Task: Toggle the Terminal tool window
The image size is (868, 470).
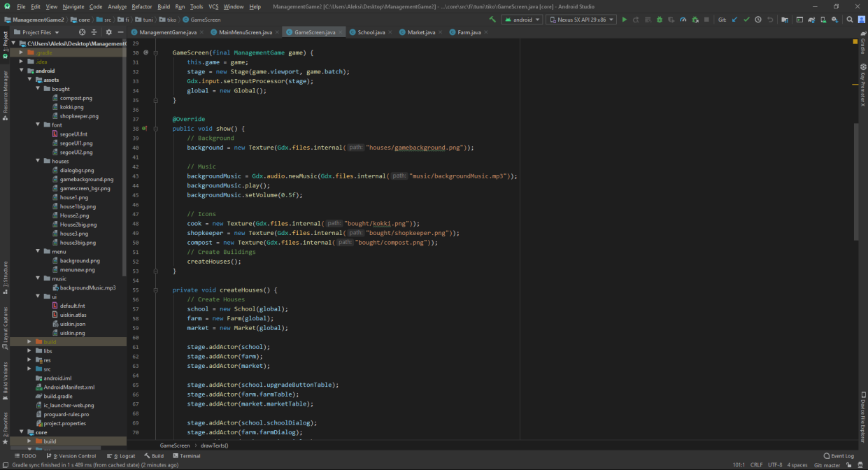Action: point(186,456)
